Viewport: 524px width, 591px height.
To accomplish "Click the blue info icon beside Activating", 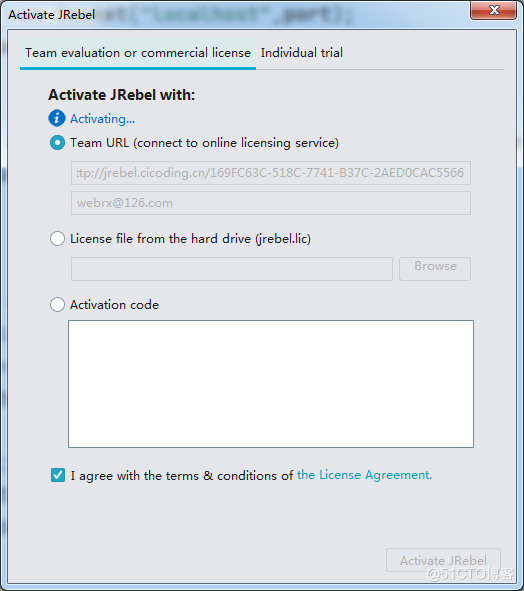I will (x=57, y=118).
